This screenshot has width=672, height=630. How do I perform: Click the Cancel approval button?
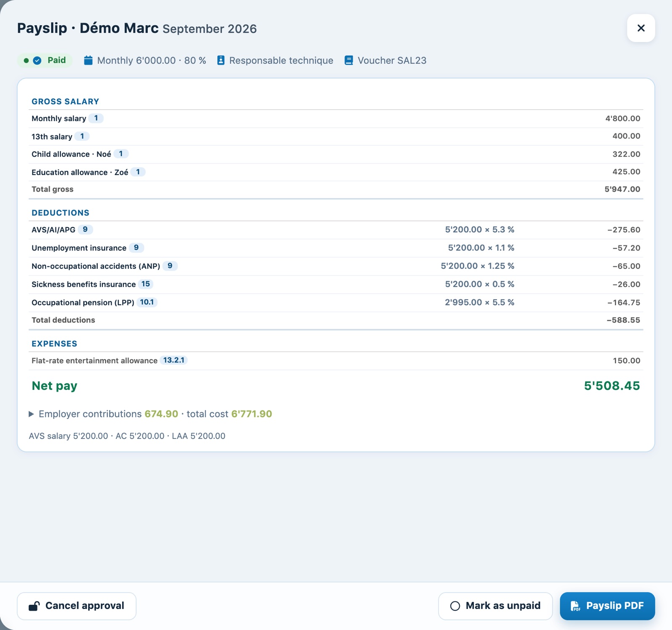coord(76,606)
